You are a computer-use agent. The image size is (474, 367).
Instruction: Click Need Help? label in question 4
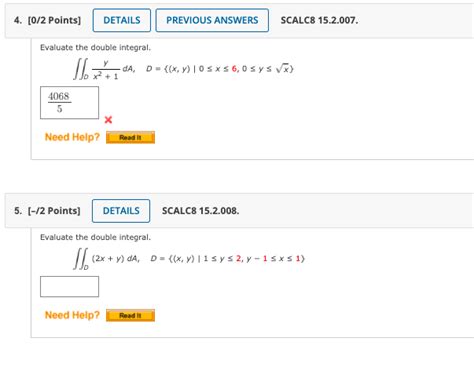click(72, 137)
